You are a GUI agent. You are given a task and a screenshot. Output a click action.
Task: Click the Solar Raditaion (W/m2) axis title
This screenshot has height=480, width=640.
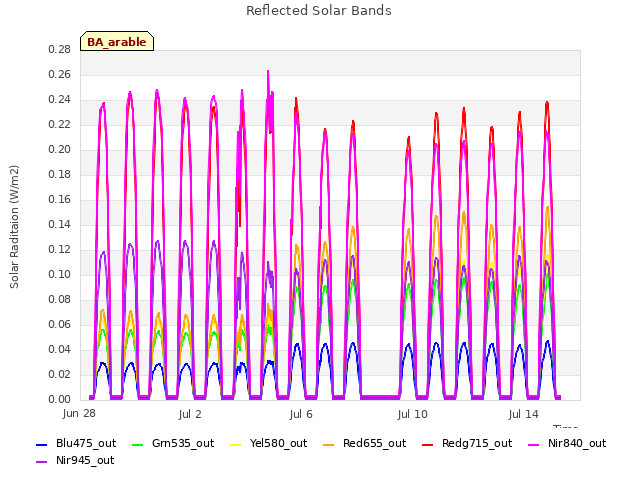(x=14, y=227)
